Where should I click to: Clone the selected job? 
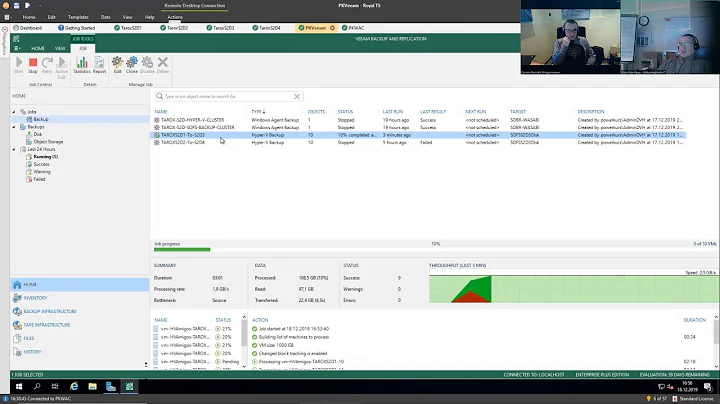(132, 65)
